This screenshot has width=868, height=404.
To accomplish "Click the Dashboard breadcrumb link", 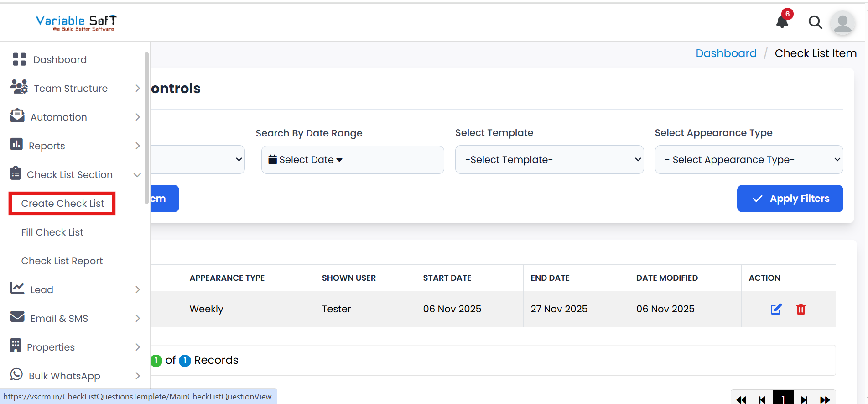I will tap(726, 53).
